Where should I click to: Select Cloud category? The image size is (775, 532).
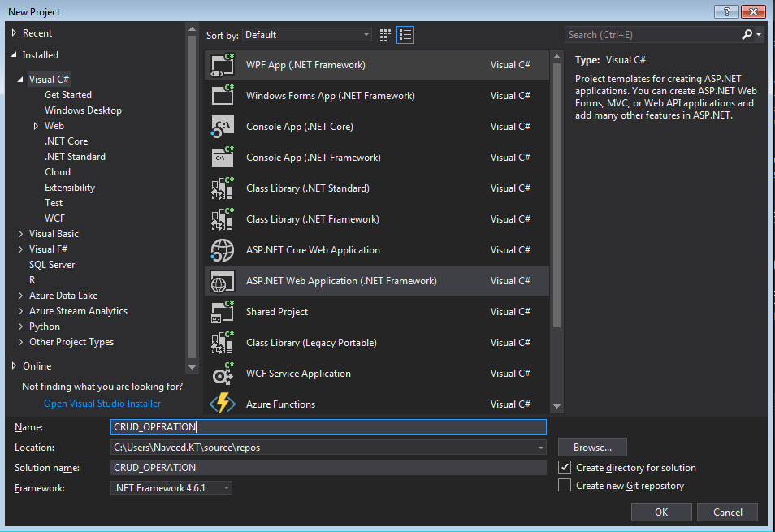tap(58, 172)
